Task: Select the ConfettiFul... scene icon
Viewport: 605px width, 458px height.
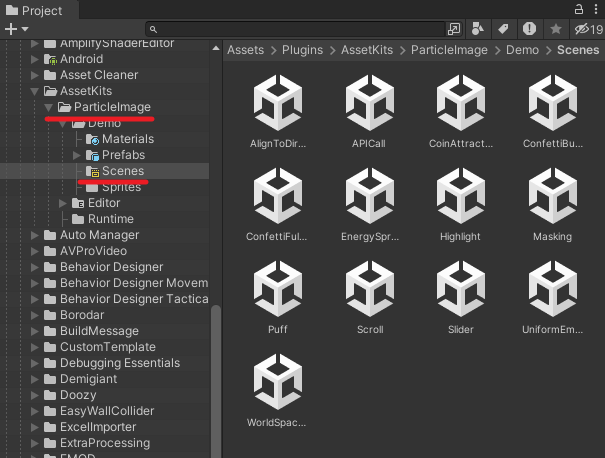Action: (278, 196)
